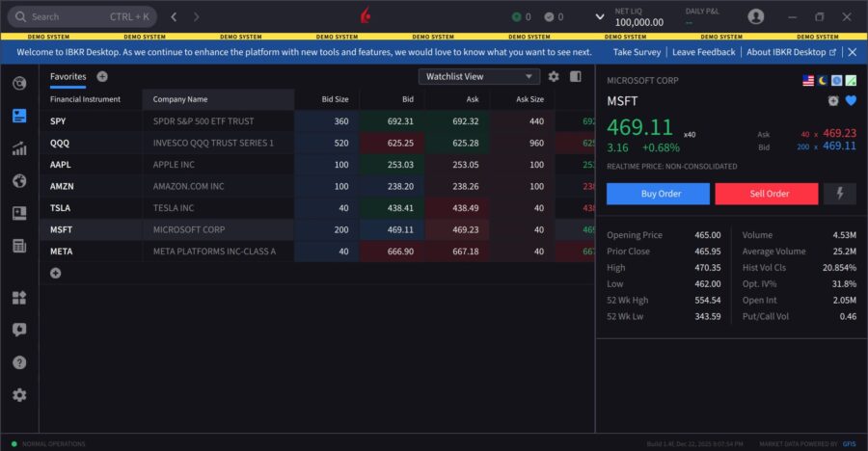Image resolution: width=868 pixels, height=451 pixels.
Task: Select the AMZN row
Action: click(317, 186)
